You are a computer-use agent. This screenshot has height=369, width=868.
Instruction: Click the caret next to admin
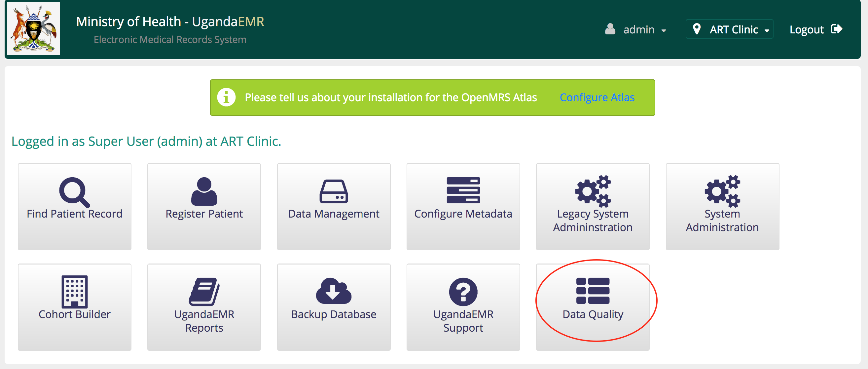[x=664, y=31]
